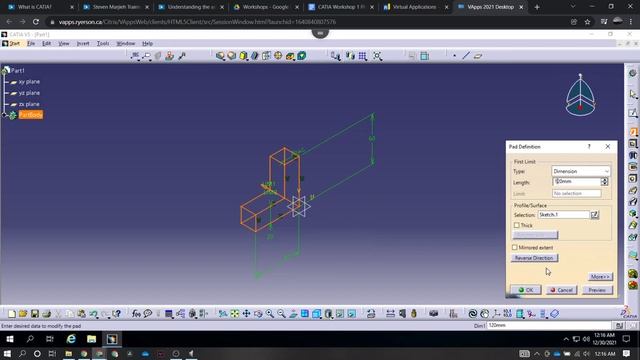
Task: Click the Select arrow tool in right toolbar
Action: tap(633, 94)
